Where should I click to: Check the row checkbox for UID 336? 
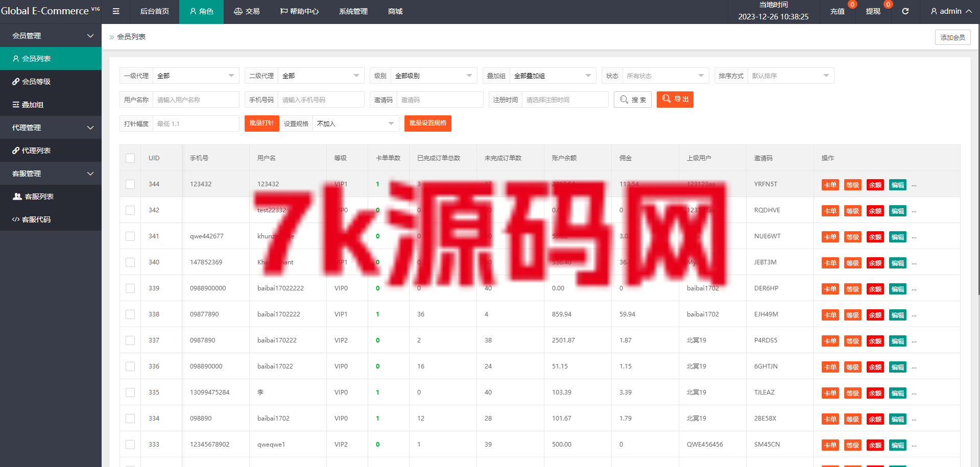[130, 366]
